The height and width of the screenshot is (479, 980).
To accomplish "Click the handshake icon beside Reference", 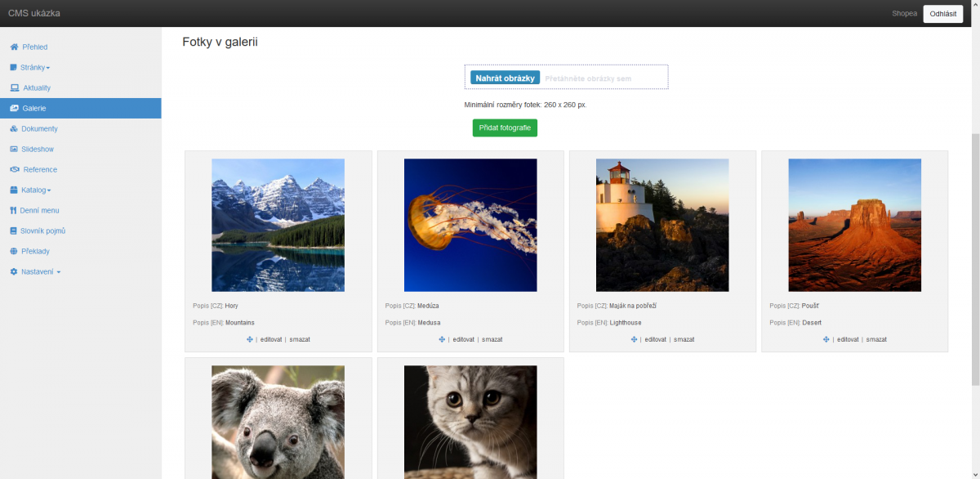I will (15, 170).
